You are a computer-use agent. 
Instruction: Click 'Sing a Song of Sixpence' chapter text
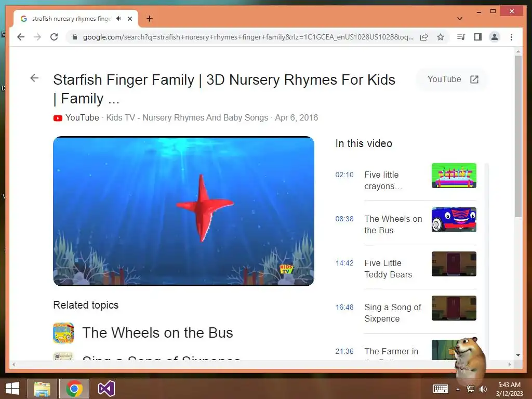[393, 313]
